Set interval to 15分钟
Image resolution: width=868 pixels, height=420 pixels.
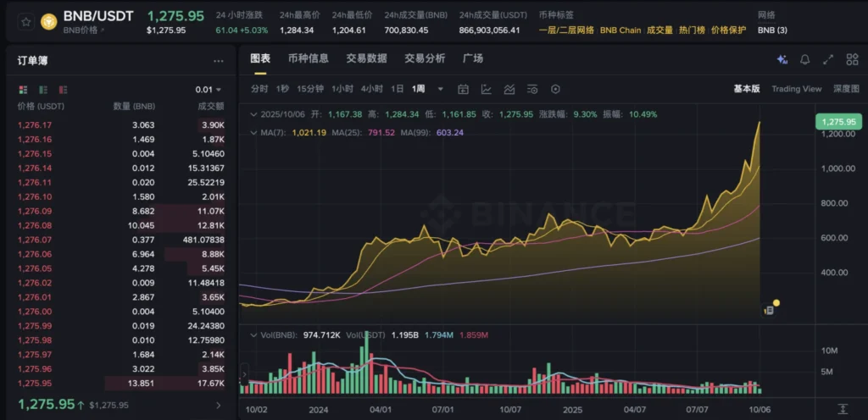coord(310,89)
